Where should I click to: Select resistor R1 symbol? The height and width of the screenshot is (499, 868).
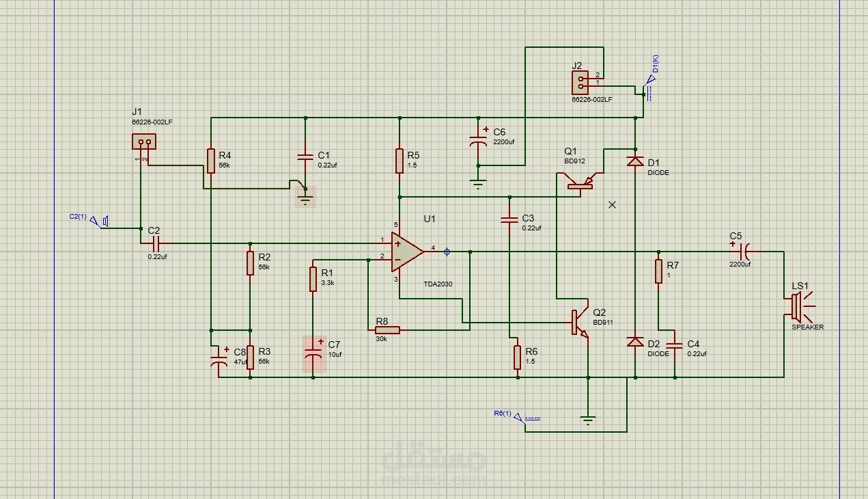pos(313,279)
